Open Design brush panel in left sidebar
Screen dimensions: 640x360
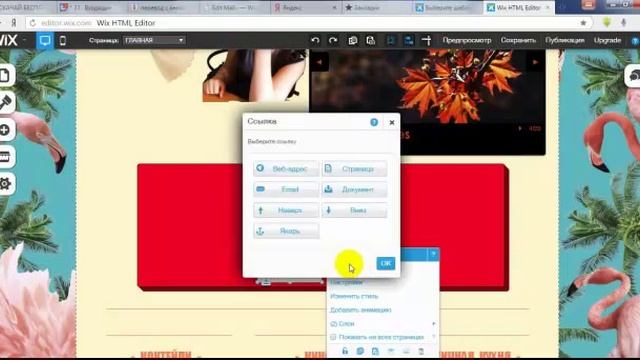5,102
